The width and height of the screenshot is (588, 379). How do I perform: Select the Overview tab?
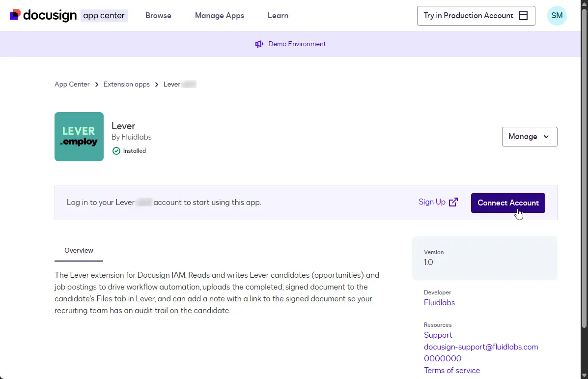pyautogui.click(x=79, y=251)
